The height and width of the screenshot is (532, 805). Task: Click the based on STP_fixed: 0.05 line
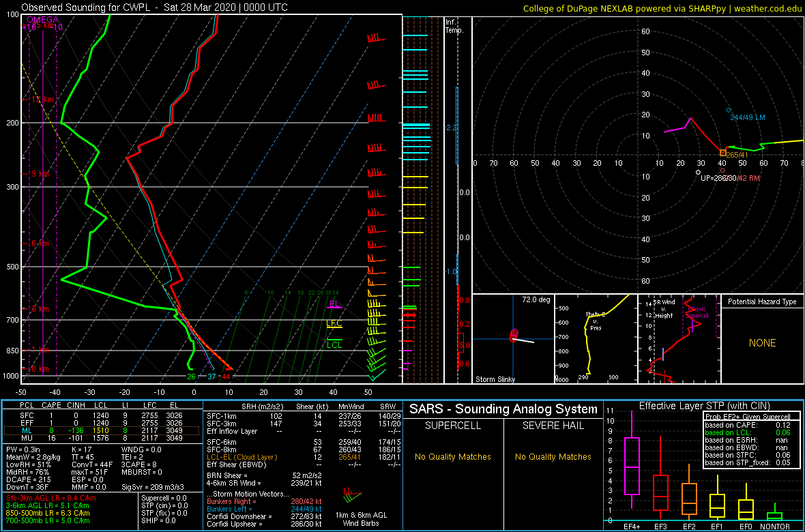pyautogui.click(x=748, y=462)
